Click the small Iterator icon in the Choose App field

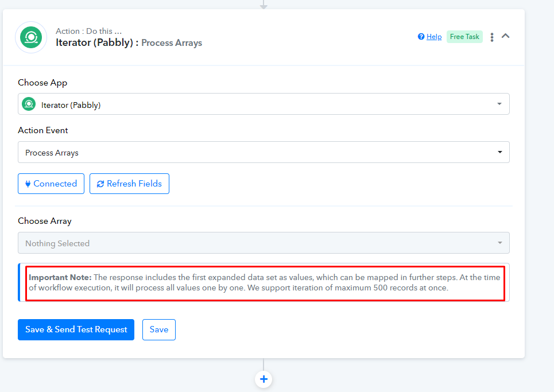[x=29, y=104]
